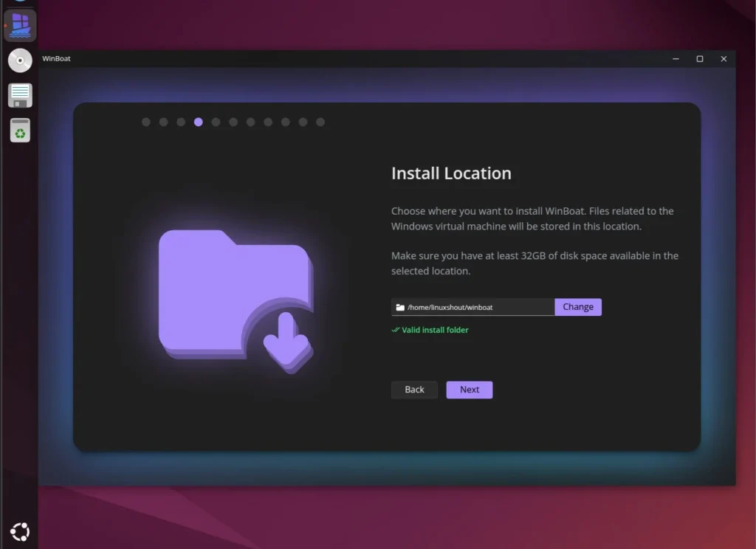The image size is (756, 549).
Task: Click the 'Install Location' heading
Action: tap(451, 173)
